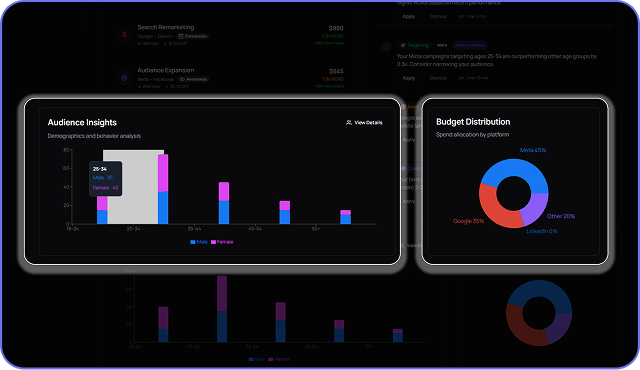Click the '$980' spend value
Screen dimensions: 640x370
[x=336, y=28]
